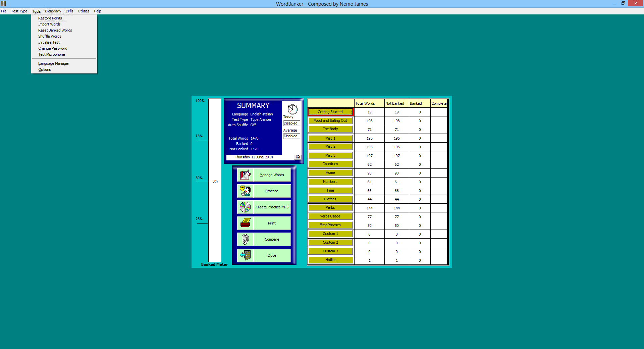Screen dimensions: 644x349
Task: Click the Manage Words notebook icon
Action: point(245,175)
